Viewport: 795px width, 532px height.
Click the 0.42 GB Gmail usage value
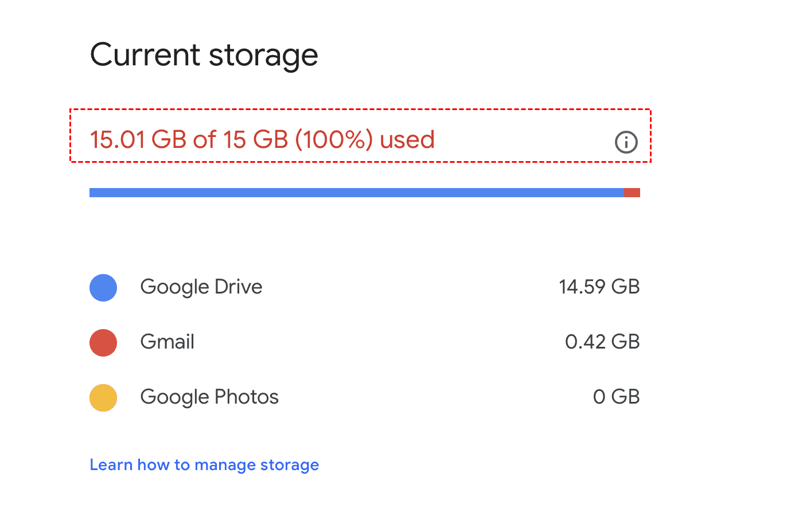point(602,342)
